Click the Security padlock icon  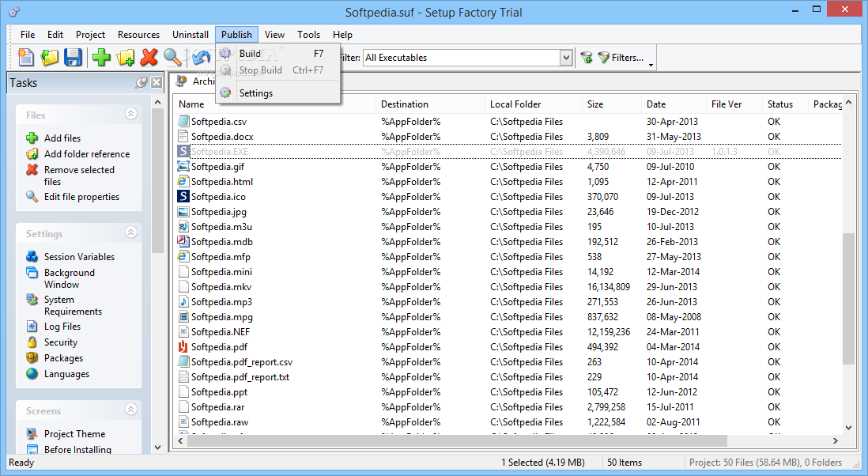[x=32, y=342]
